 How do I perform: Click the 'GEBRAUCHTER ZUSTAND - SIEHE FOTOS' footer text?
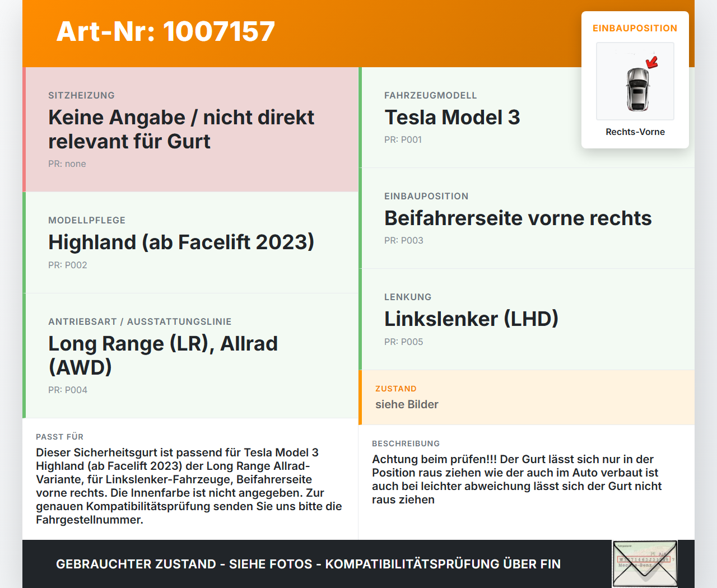(308, 564)
